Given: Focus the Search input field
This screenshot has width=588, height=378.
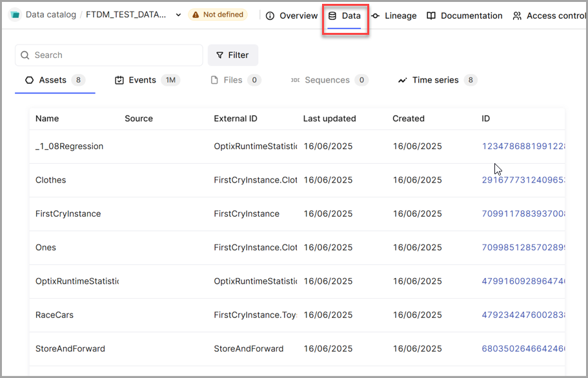Looking at the screenshot, I should (x=109, y=55).
